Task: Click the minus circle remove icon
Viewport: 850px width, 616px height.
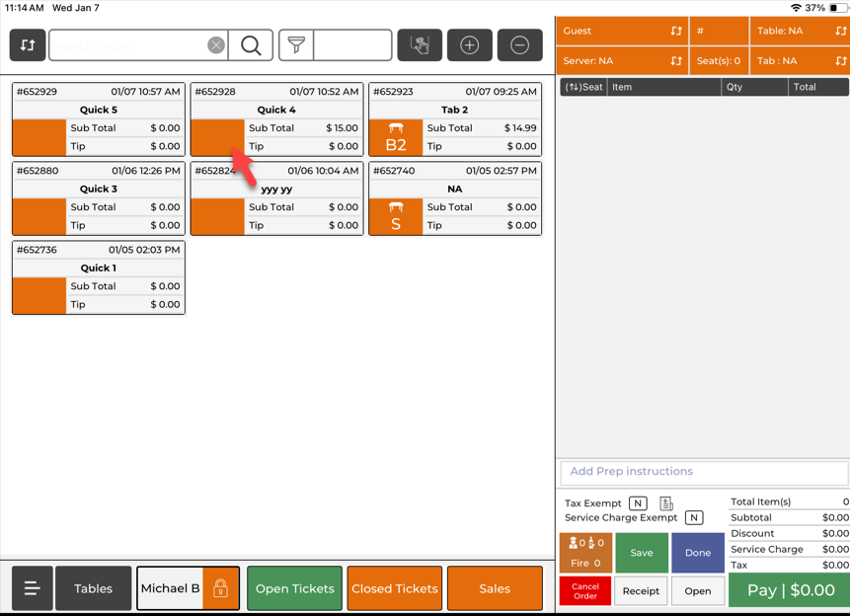Action: 520,45
